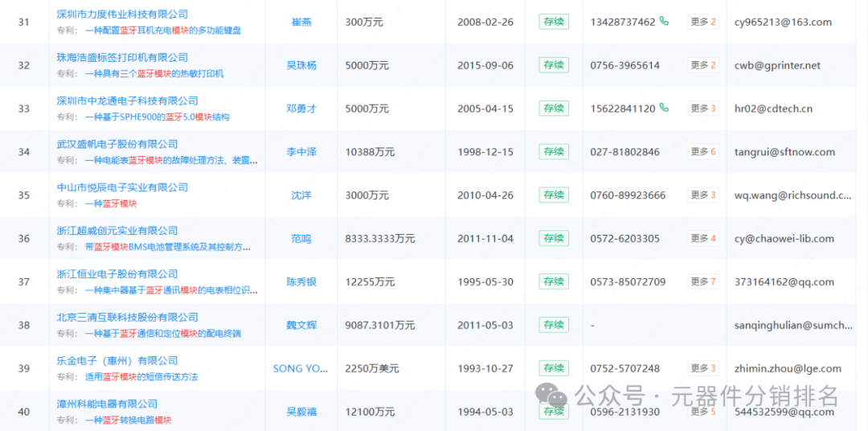Open patent 一种配置蓝牙耳机充电模块的多功能键盘
The height and width of the screenshot is (431, 868).
(x=163, y=31)
